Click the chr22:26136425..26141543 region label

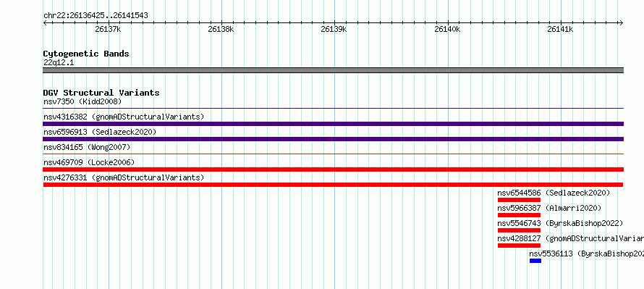coord(96,16)
